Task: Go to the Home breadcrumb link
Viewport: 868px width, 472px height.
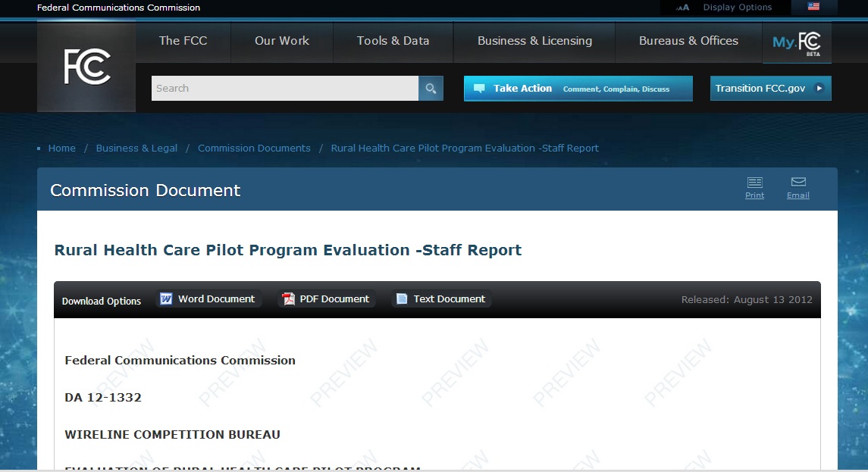Action: [x=62, y=148]
